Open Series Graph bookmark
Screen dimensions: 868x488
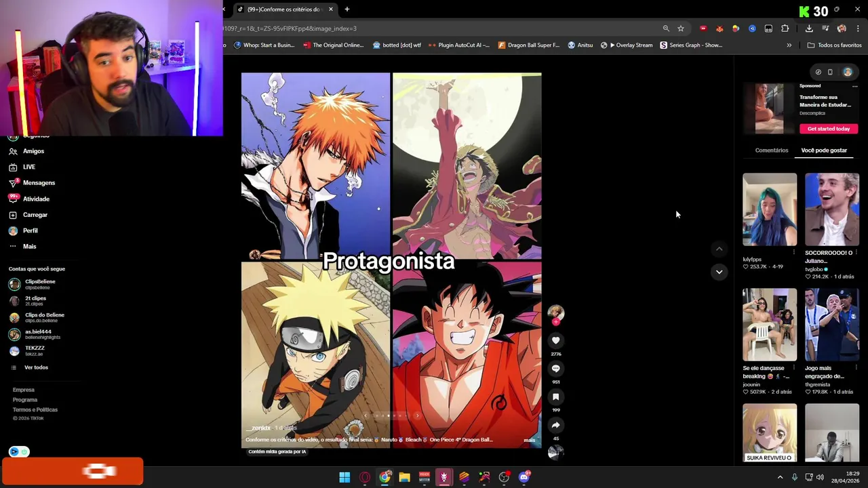691,45
